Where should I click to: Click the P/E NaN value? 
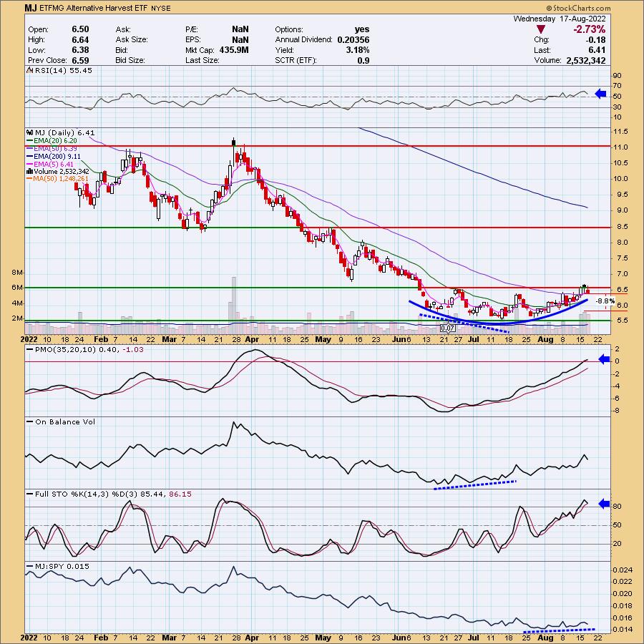pyautogui.click(x=240, y=29)
